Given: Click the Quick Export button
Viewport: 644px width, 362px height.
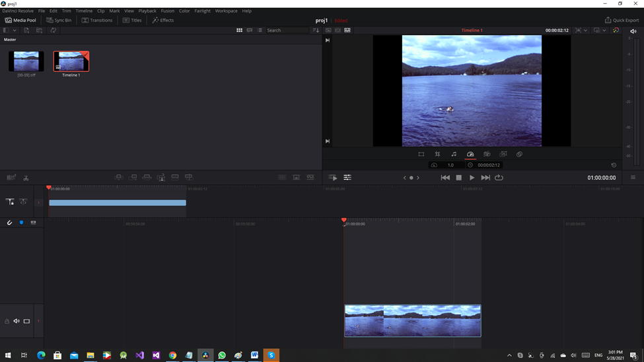Looking at the screenshot, I should point(622,20).
